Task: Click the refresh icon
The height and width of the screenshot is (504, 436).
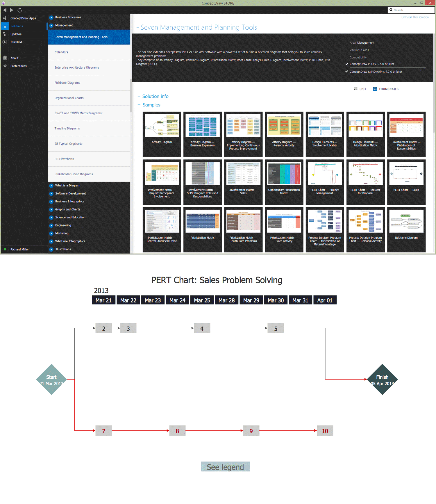Action: pos(20,10)
